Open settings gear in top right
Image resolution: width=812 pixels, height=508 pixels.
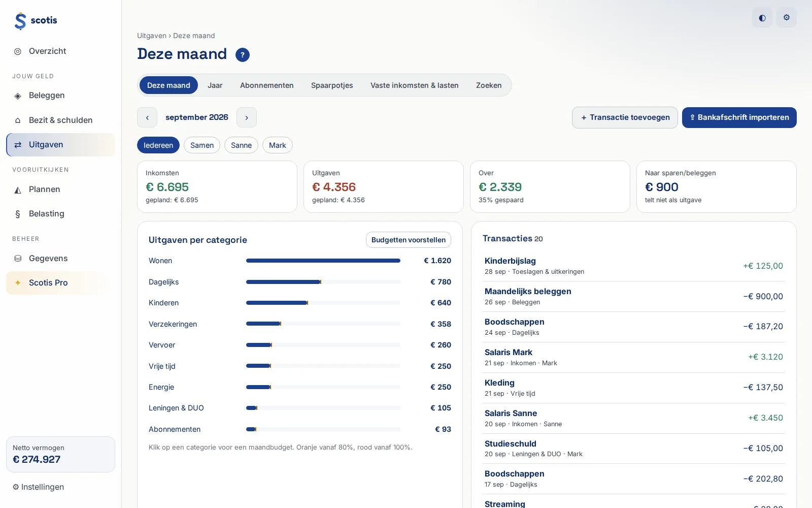click(787, 18)
